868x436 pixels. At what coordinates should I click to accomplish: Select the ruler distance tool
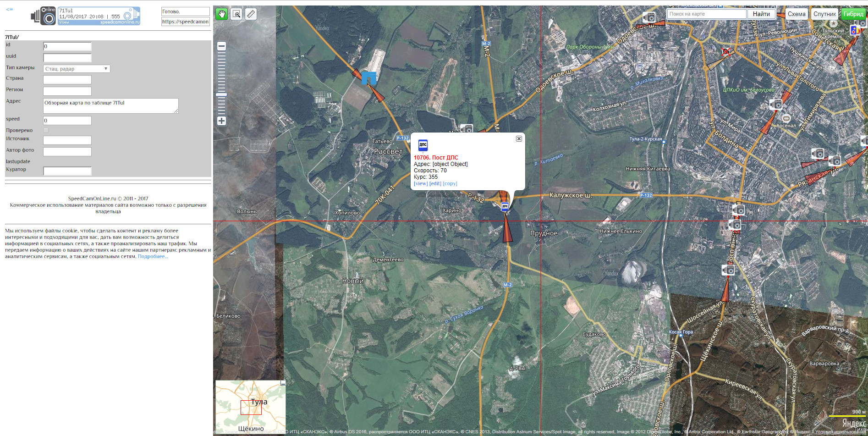[251, 14]
